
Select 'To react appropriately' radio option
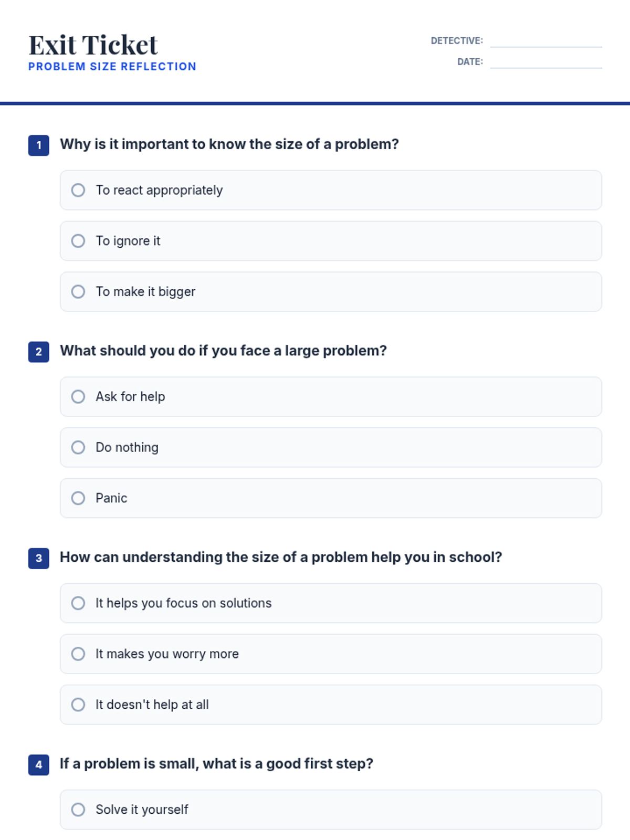coord(78,190)
